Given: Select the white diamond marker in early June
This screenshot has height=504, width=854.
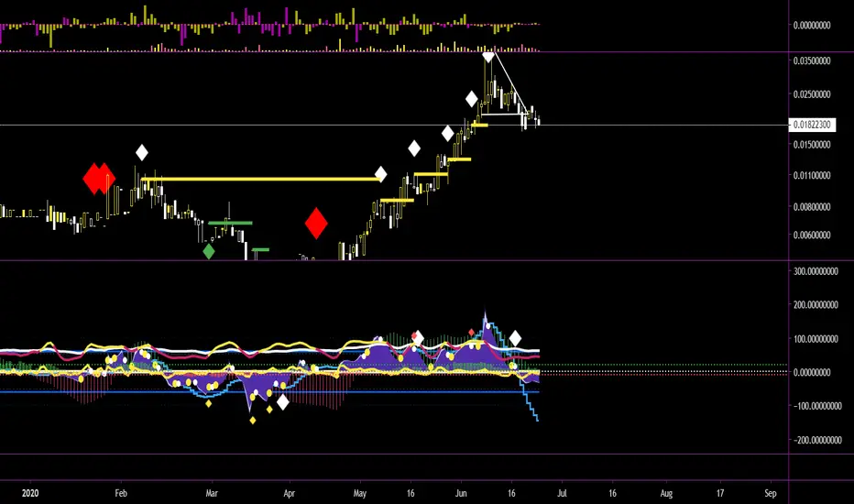Looking at the screenshot, I should tap(472, 99).
